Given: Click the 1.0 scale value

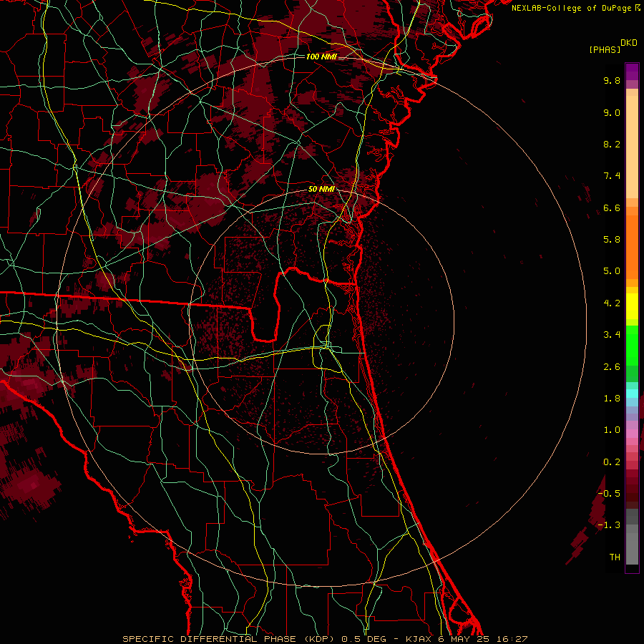Looking at the screenshot, I should 612,430.
